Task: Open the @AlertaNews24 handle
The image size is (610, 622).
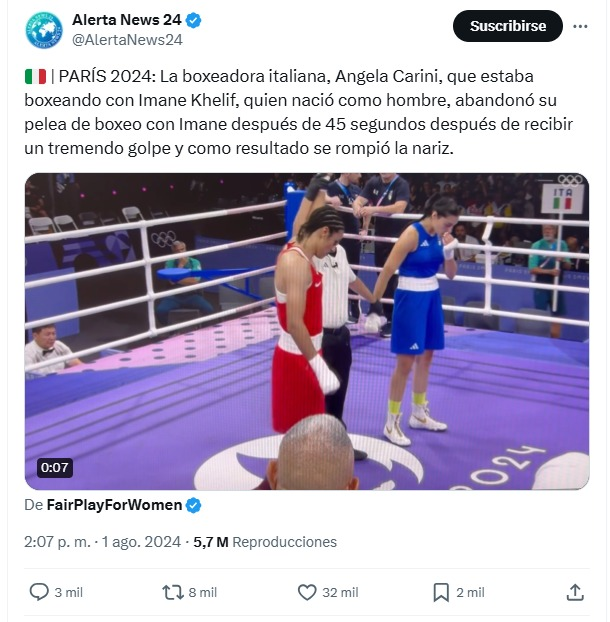Action: (x=127, y=40)
